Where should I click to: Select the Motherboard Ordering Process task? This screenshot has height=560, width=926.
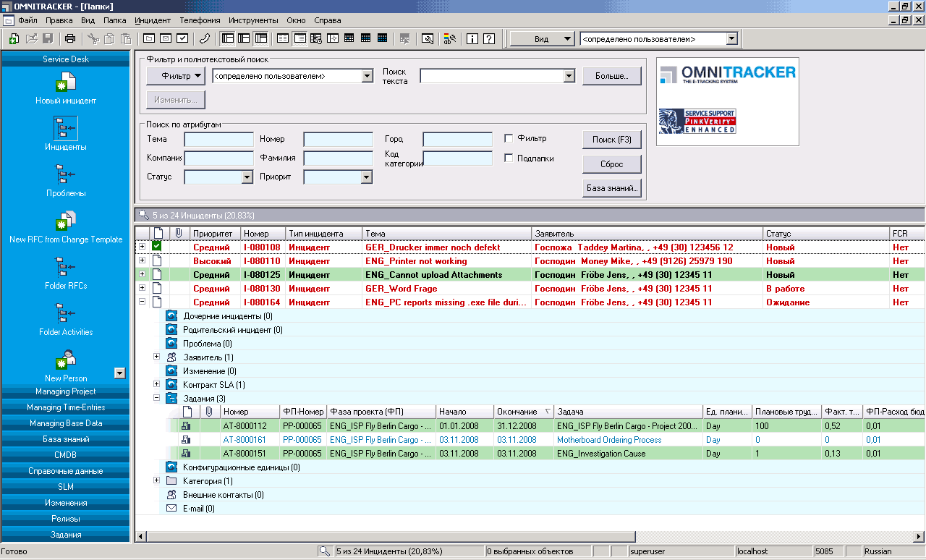(609, 440)
